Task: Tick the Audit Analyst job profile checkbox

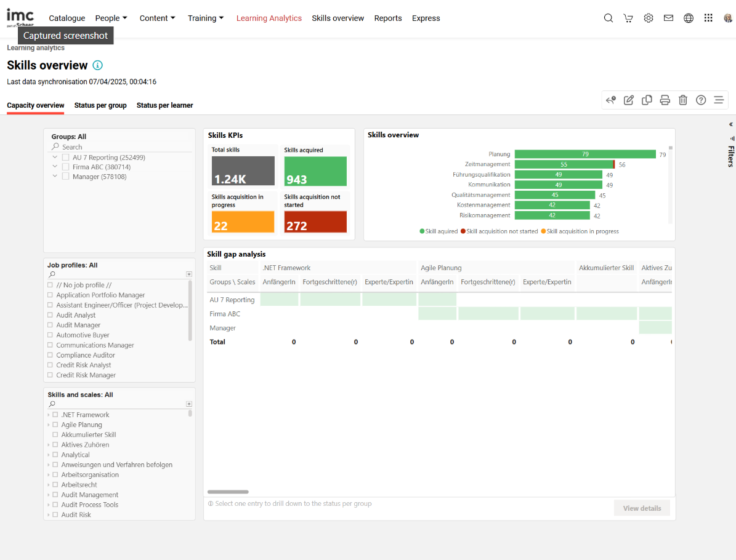Action: point(51,315)
